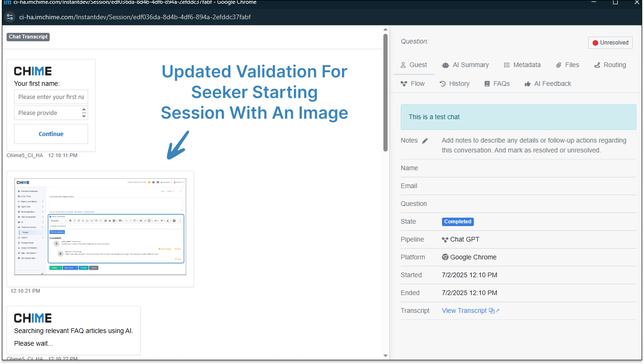Click the Chime5_CI_HA 12:10:11 PM label
Image resolution: width=644 pixels, height=364 pixels.
tap(42, 155)
